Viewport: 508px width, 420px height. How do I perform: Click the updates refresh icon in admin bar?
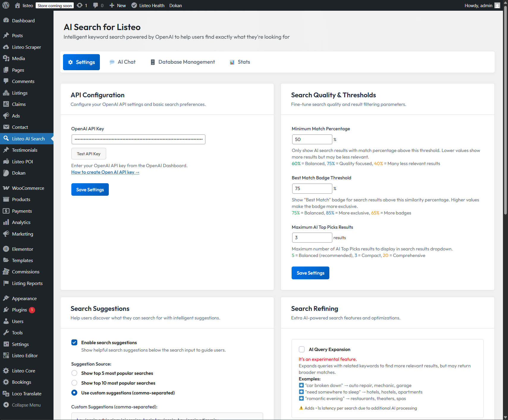[x=80, y=5]
